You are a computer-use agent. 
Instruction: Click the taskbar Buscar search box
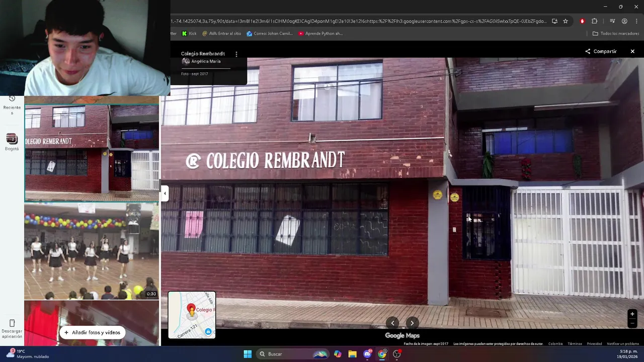pyautogui.click(x=293, y=354)
